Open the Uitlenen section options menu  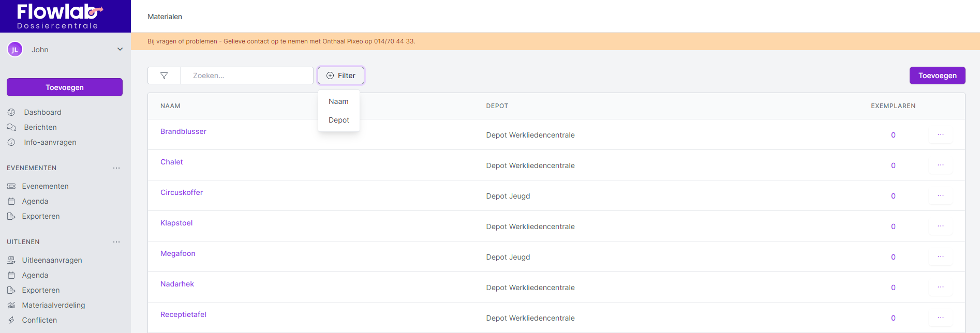click(116, 242)
